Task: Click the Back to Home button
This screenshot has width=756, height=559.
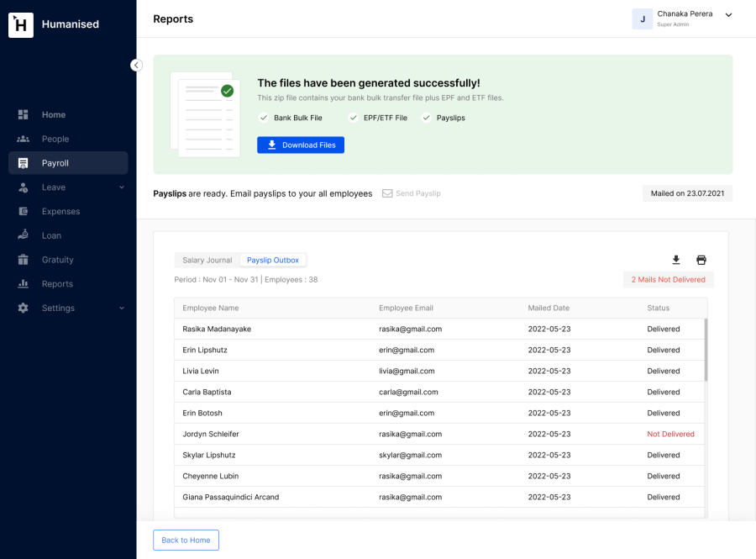Action: tap(186, 541)
